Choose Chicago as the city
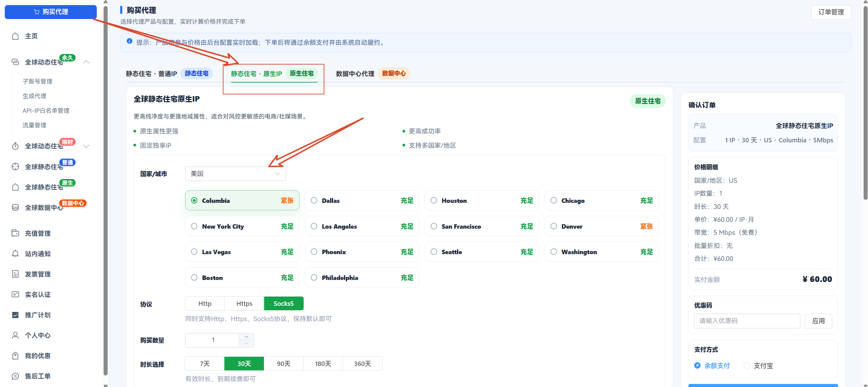Screen dimensions: 868x387 602,200
